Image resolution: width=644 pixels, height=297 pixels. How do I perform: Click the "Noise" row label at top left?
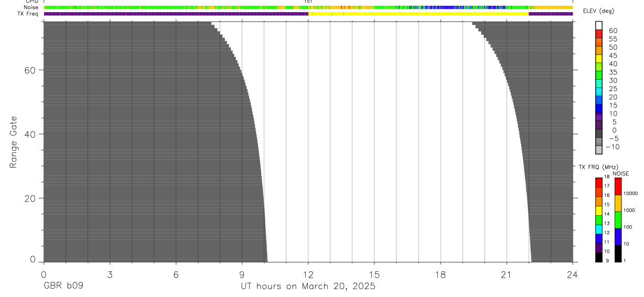(x=31, y=7)
